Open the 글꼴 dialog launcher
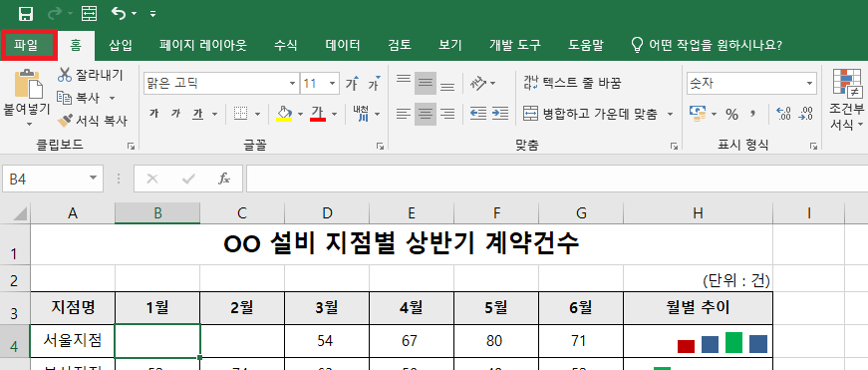 (381, 147)
